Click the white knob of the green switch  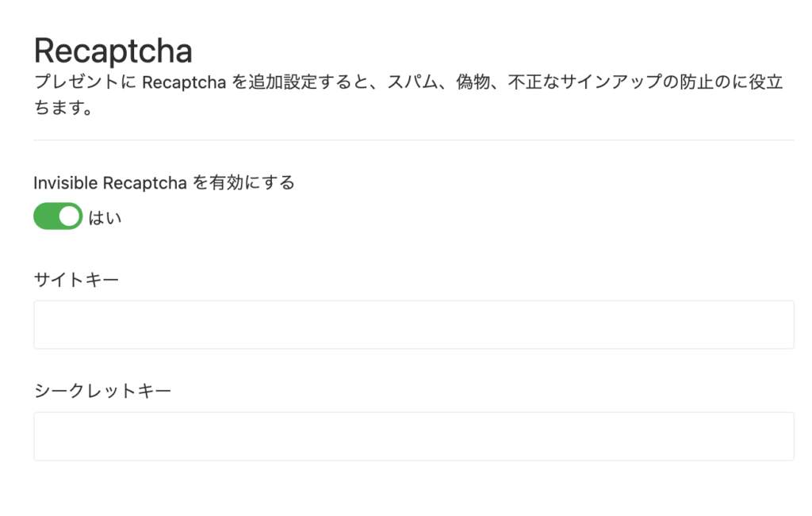[70, 216]
